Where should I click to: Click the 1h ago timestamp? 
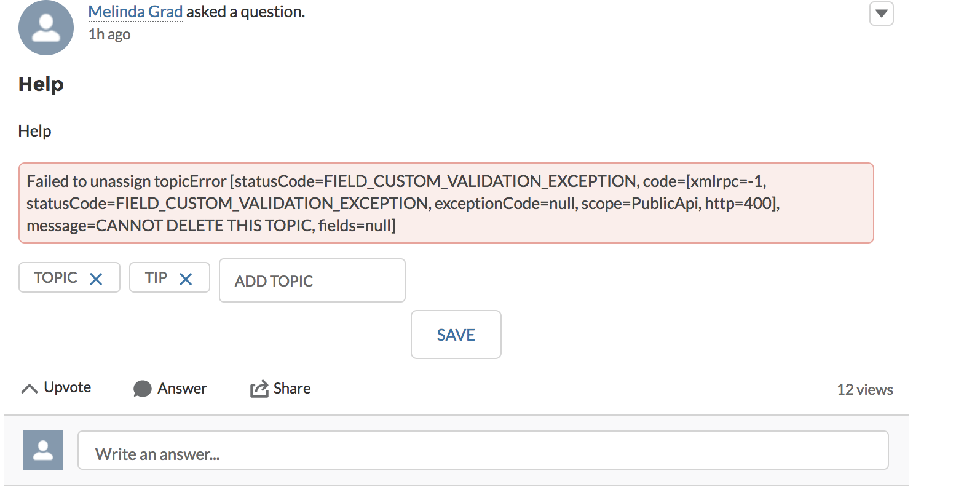coord(109,34)
